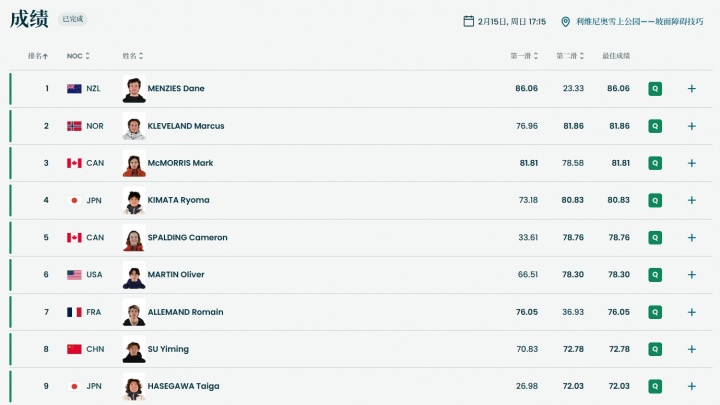Sort by NOC column header
The height and width of the screenshot is (405, 720).
point(78,56)
